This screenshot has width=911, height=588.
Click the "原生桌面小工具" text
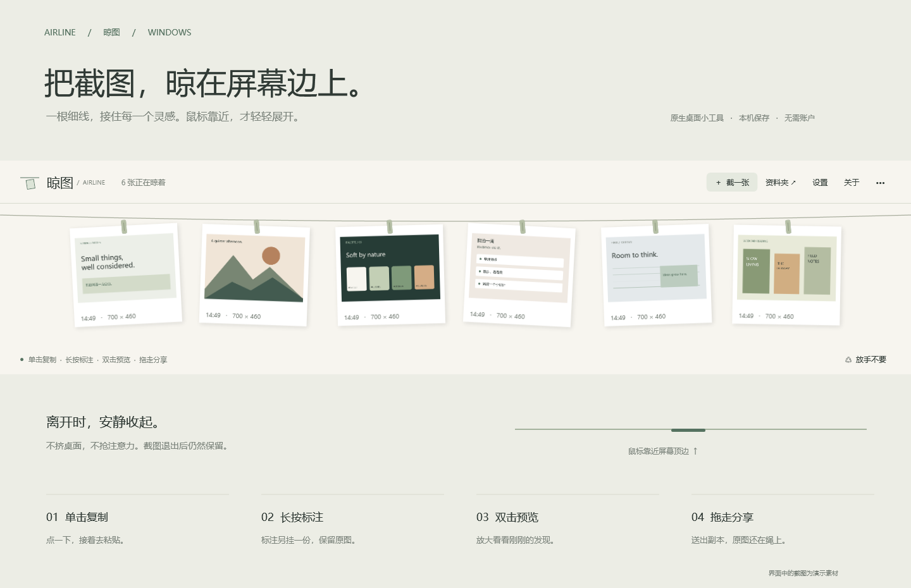[x=697, y=118]
